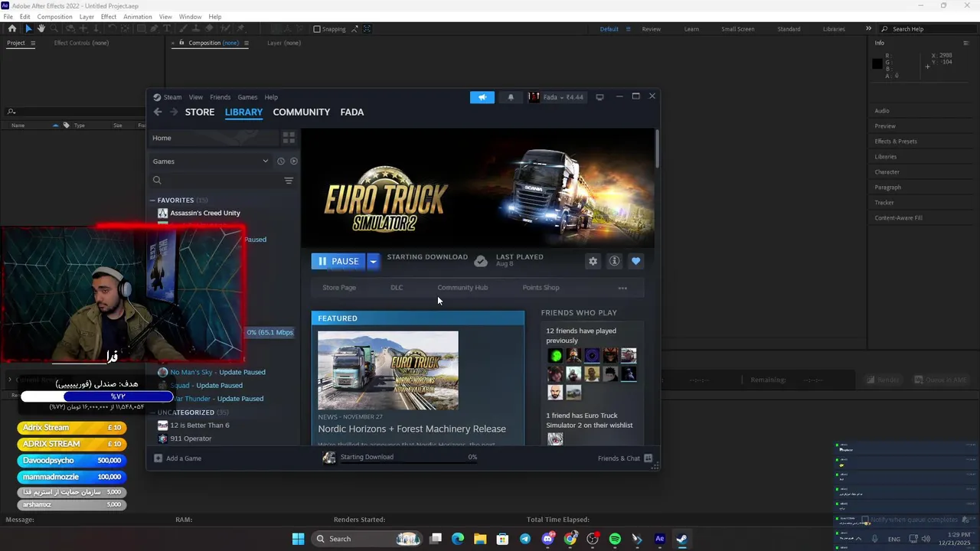Select the After Effects Puppet Pin tool
The width and height of the screenshot is (980, 551).
(241, 29)
